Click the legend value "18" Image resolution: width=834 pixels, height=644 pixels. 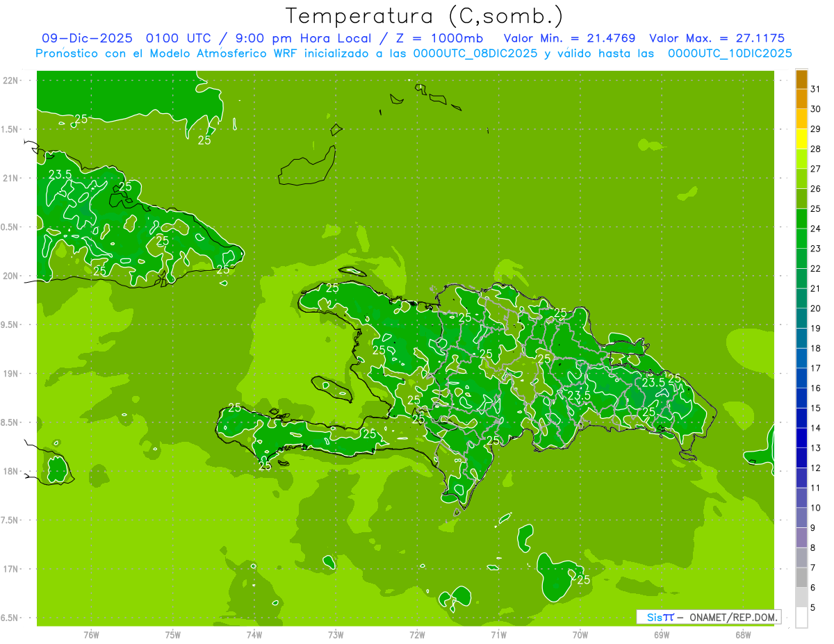point(816,349)
